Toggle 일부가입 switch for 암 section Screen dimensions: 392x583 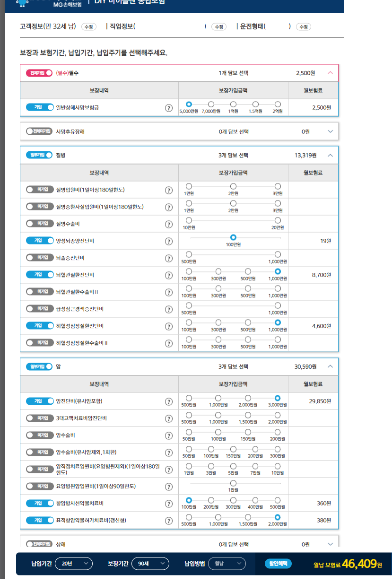pyautogui.click(x=39, y=366)
